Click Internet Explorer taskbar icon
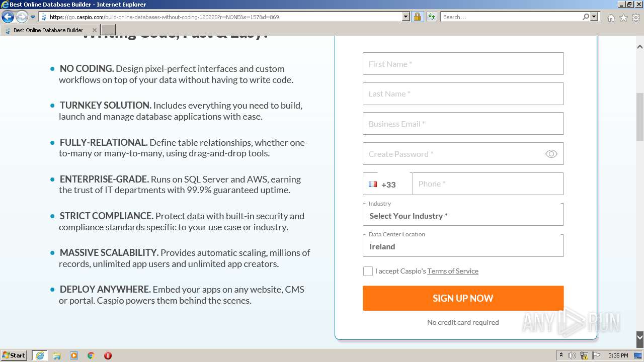The image size is (644, 362). point(40,355)
